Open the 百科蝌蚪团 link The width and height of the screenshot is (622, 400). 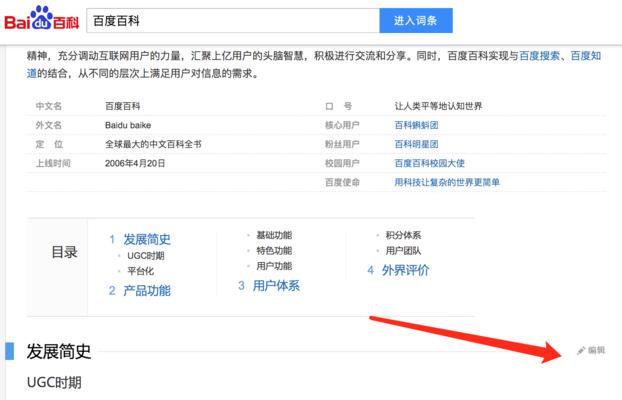click(416, 125)
